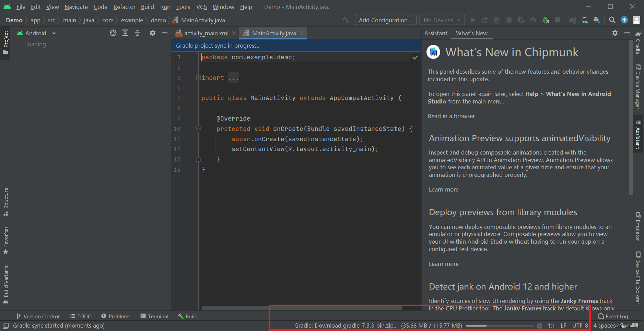Image resolution: width=644 pixels, height=331 pixels.
Task: Open SDK Manager from the toolbar icon
Action: coord(597,20)
